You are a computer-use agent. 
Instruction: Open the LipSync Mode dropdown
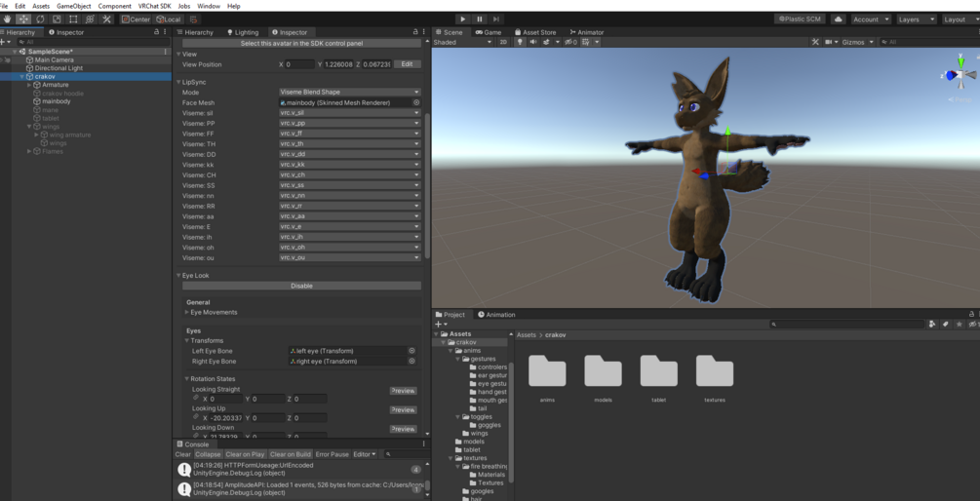pyautogui.click(x=350, y=92)
